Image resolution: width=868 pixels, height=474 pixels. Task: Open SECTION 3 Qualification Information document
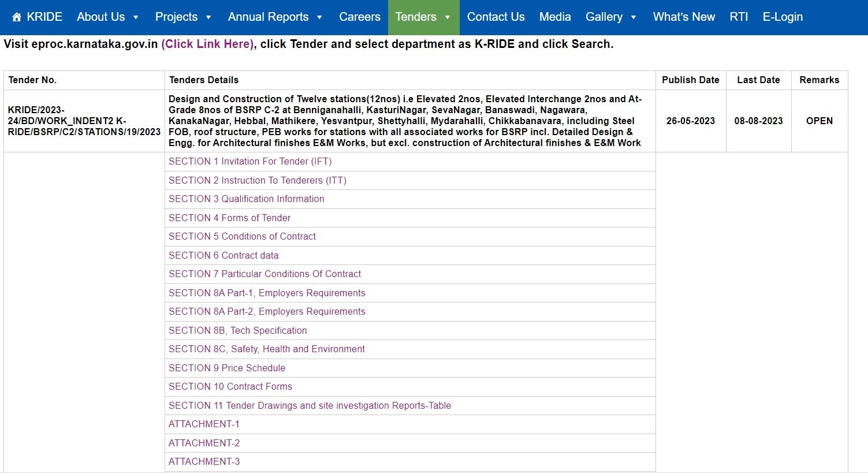click(246, 199)
